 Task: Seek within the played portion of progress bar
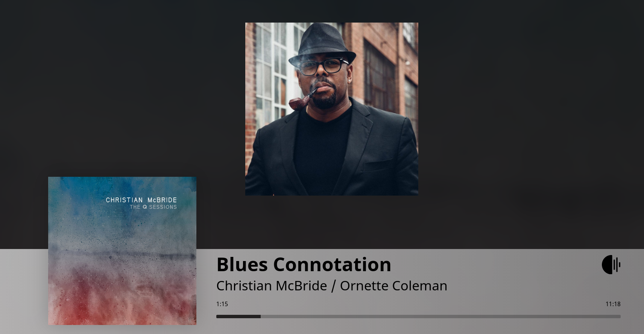pyautogui.click(x=238, y=317)
